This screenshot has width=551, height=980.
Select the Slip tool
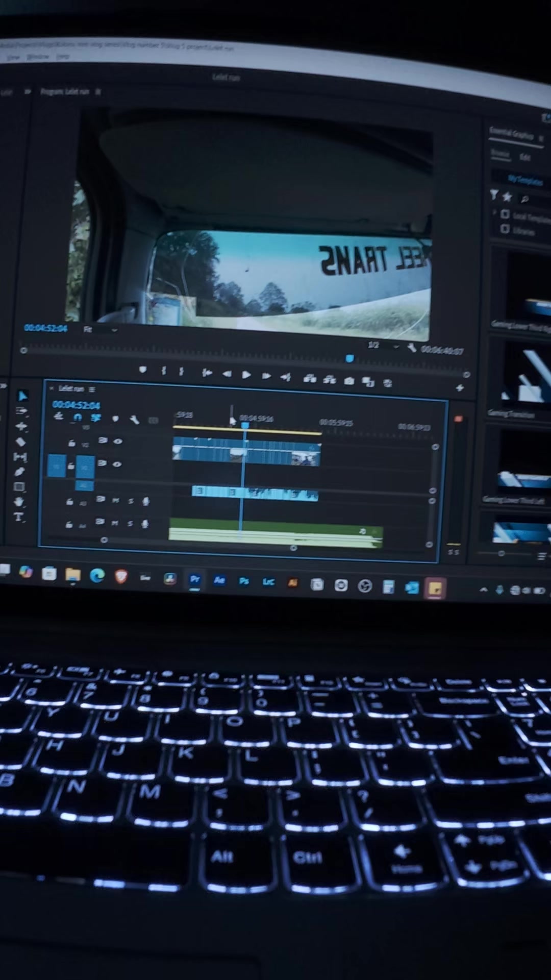click(20, 457)
